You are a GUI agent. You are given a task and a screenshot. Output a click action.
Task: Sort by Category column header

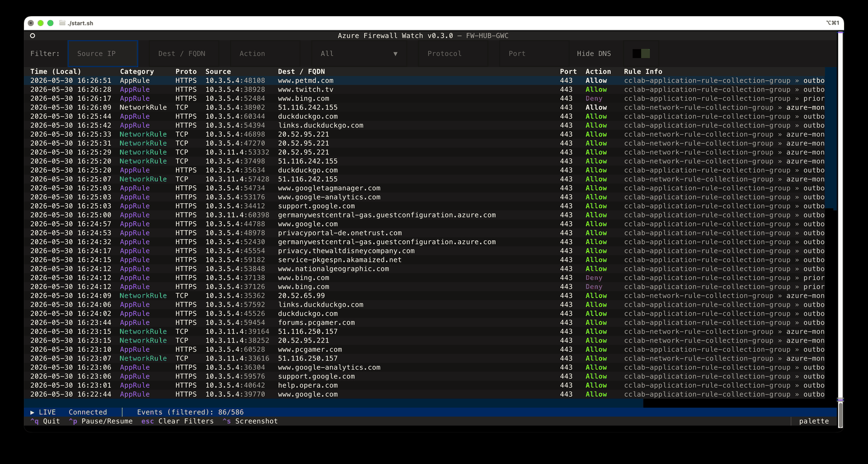137,72
